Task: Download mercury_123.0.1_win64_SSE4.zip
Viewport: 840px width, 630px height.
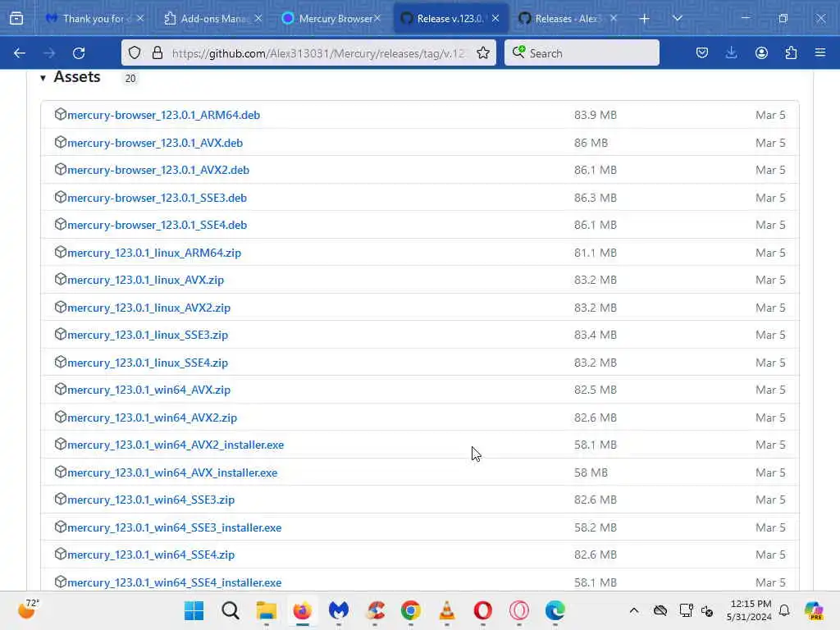Action: click(x=151, y=555)
